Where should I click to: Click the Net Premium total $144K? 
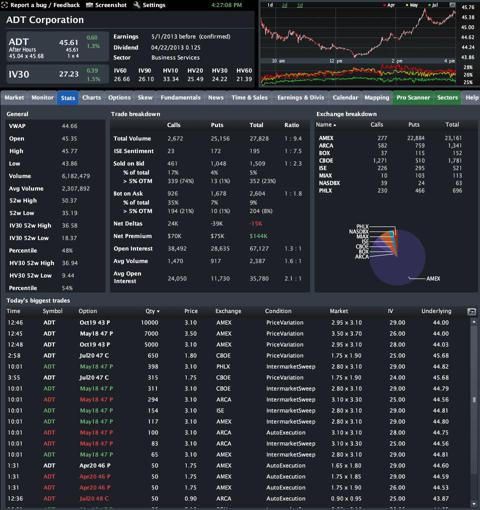[x=258, y=236]
